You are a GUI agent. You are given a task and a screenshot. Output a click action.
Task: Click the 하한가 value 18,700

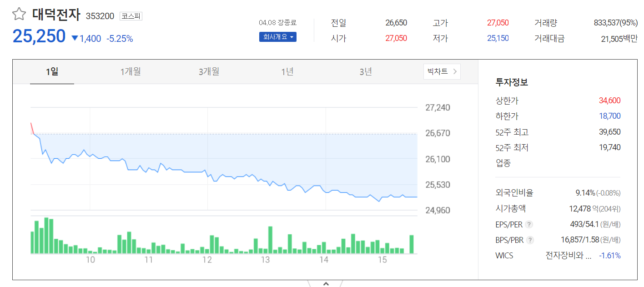pos(610,116)
